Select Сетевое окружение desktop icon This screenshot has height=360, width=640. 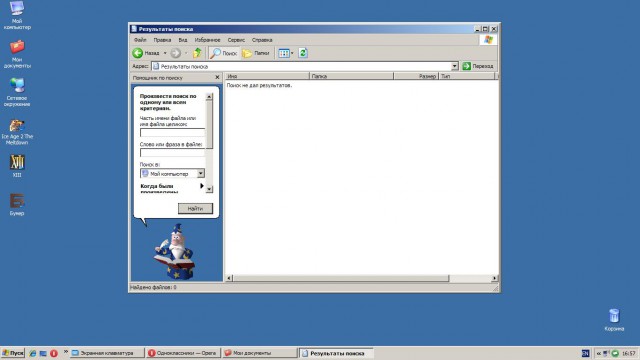click(17, 92)
